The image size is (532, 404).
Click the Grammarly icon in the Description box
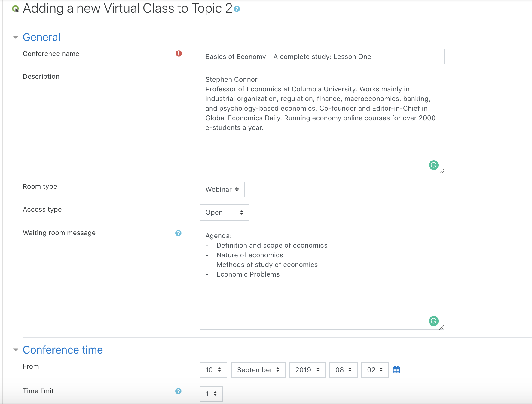pyautogui.click(x=433, y=165)
